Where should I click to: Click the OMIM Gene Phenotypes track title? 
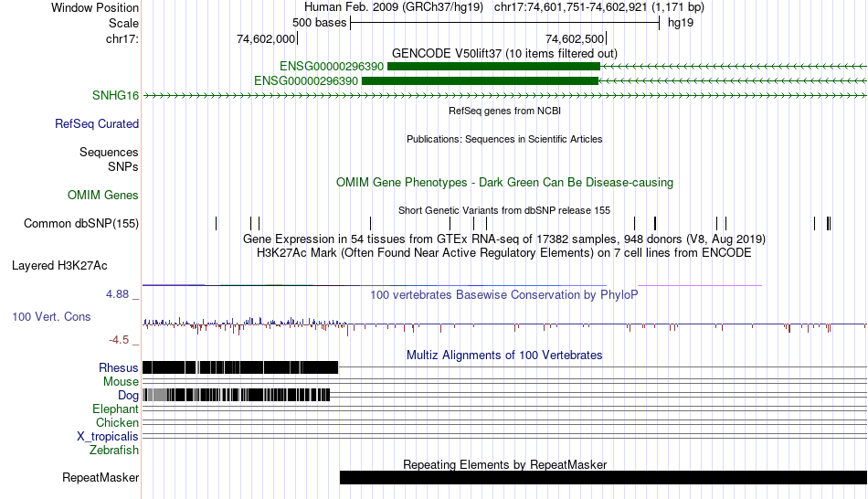504,182
